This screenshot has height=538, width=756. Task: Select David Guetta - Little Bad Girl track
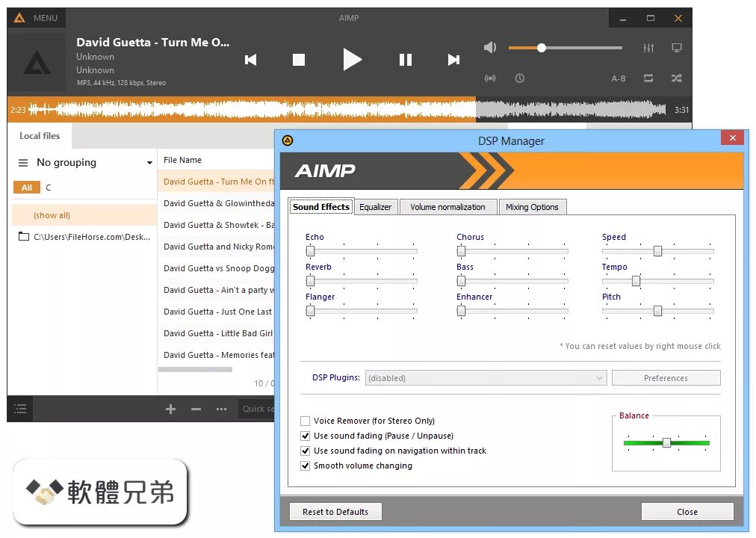click(x=217, y=333)
